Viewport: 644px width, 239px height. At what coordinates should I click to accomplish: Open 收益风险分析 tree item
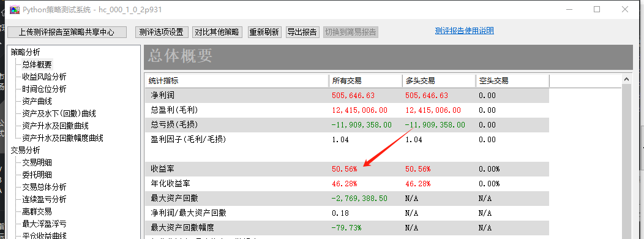44,77
